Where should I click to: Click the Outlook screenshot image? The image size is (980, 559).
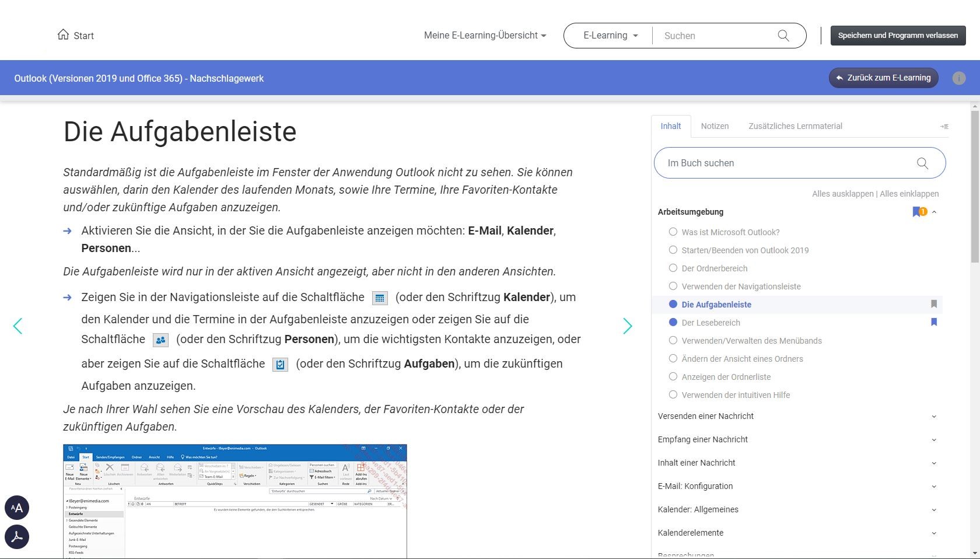(x=235, y=501)
